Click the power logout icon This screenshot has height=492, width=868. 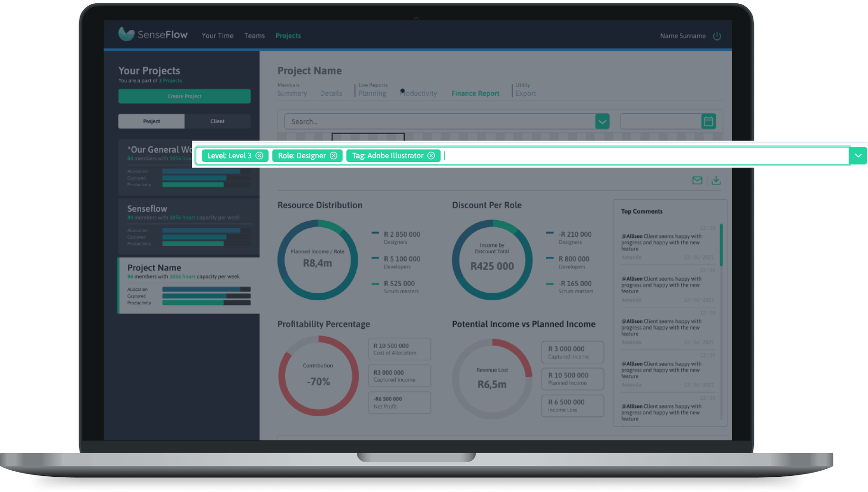pos(717,36)
